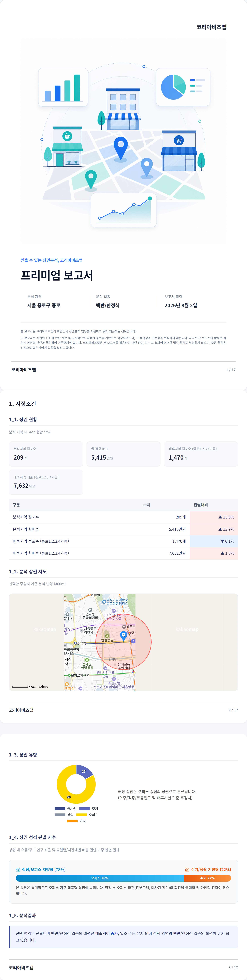Click the down arrow beside 0.1%
Image resolution: width=247 pixels, height=980 pixels.
[222, 541]
